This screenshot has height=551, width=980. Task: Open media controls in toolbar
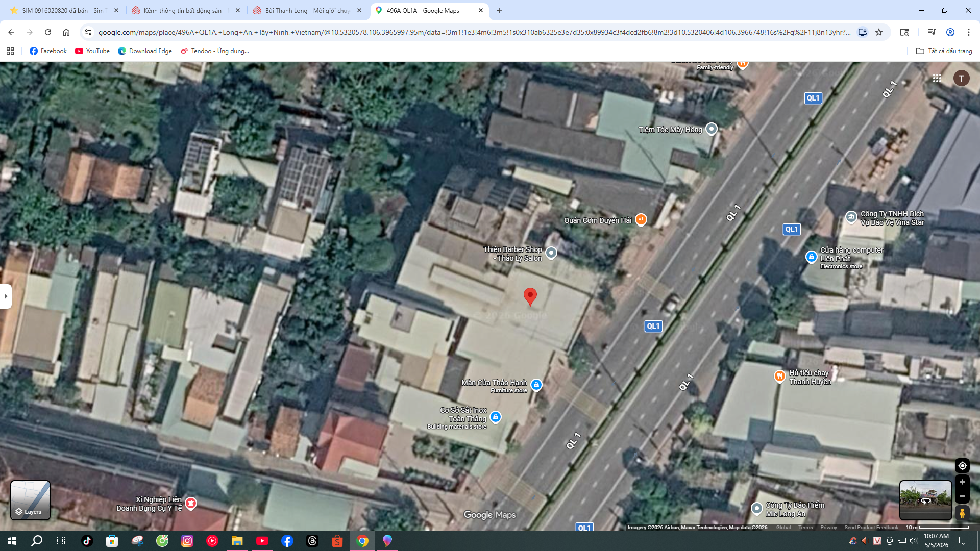click(x=932, y=32)
